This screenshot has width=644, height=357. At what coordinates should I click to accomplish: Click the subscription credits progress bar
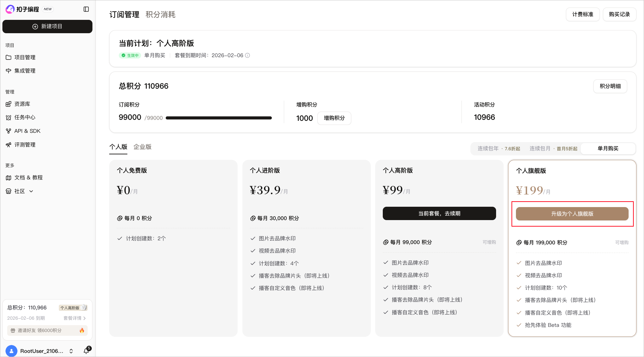[218, 118]
